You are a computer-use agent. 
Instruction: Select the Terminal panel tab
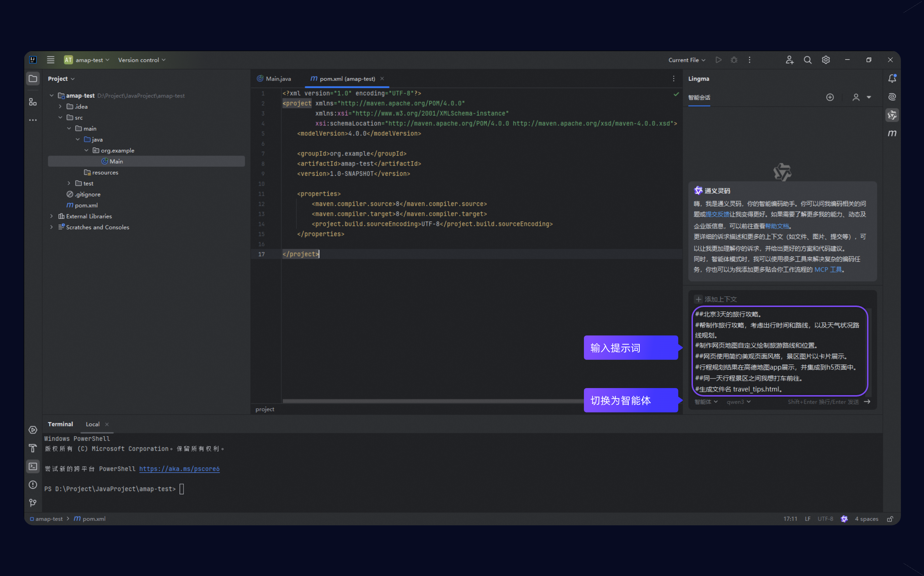(60, 424)
